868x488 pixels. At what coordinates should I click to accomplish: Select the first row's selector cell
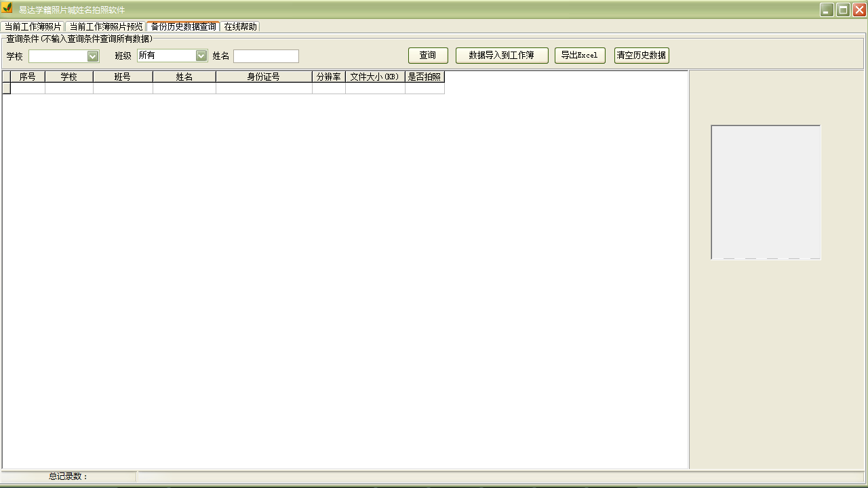point(6,88)
